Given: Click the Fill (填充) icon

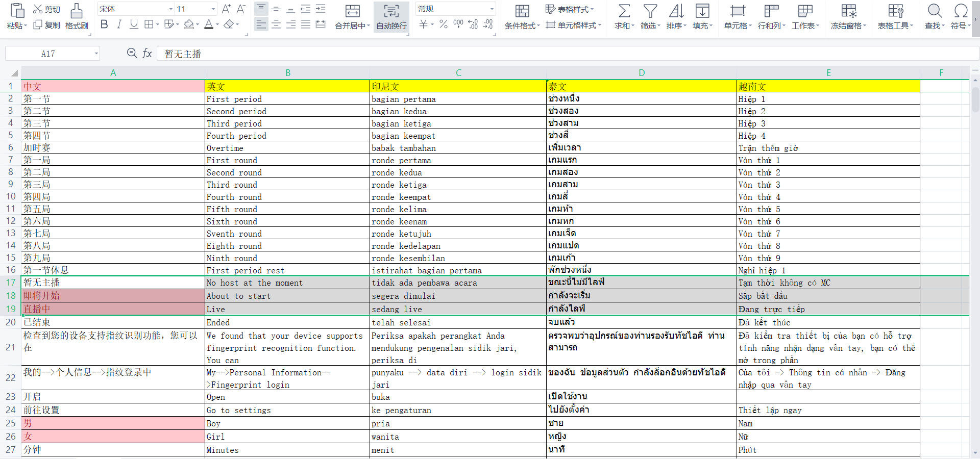Looking at the screenshot, I should coord(702,11).
